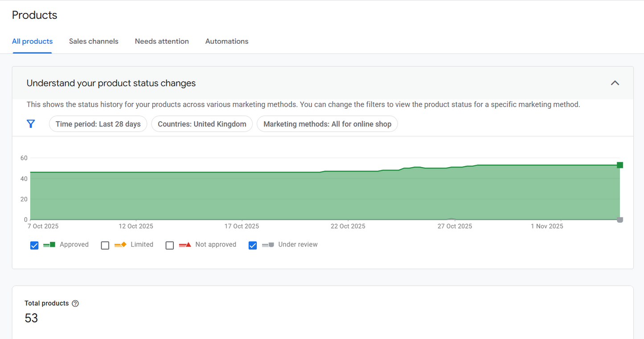
Task: Click the red Not approved triangle icon
Action: click(x=184, y=244)
